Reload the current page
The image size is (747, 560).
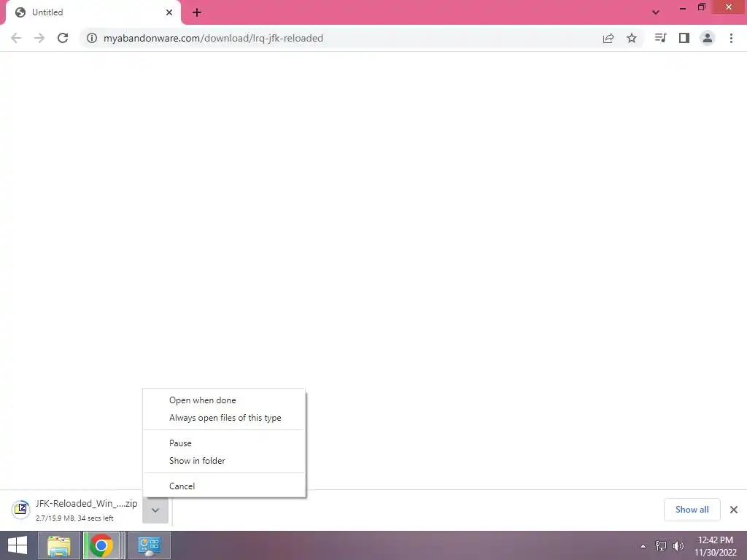pyautogui.click(x=63, y=38)
